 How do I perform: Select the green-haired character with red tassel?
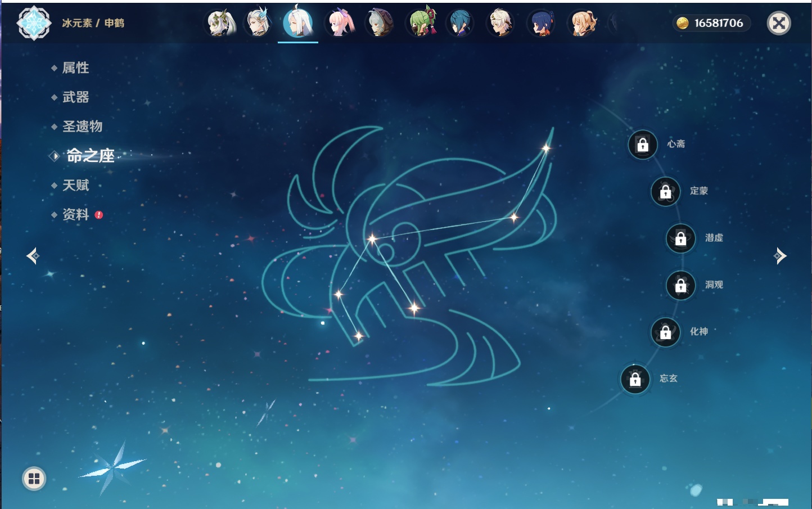tap(422, 24)
